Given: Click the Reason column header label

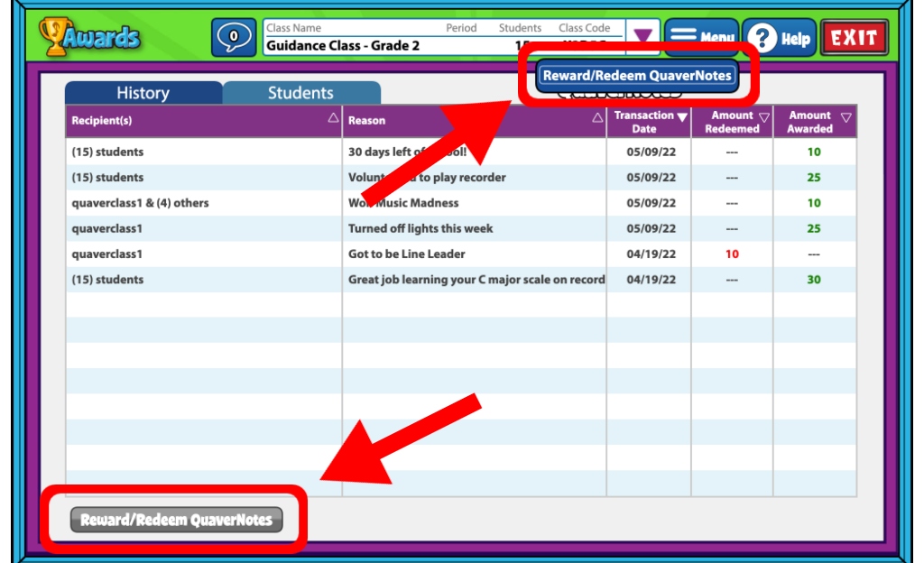Looking at the screenshot, I should click(366, 120).
